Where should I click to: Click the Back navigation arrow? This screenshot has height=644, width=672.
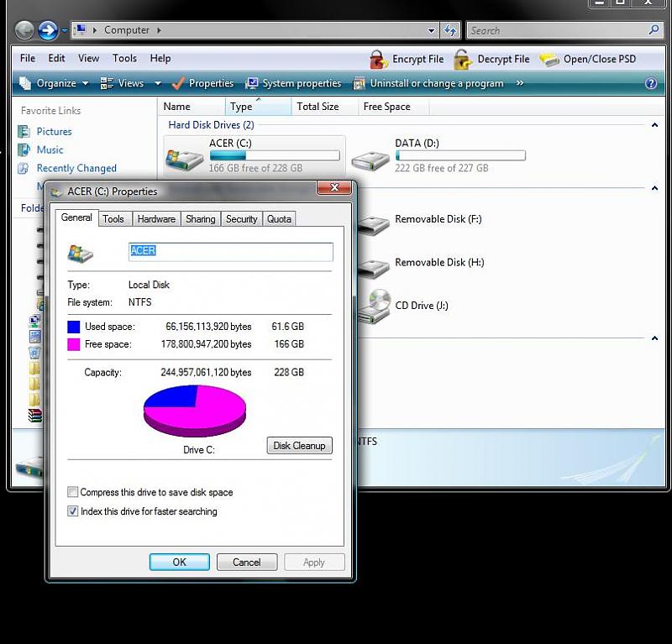pyautogui.click(x=24, y=30)
